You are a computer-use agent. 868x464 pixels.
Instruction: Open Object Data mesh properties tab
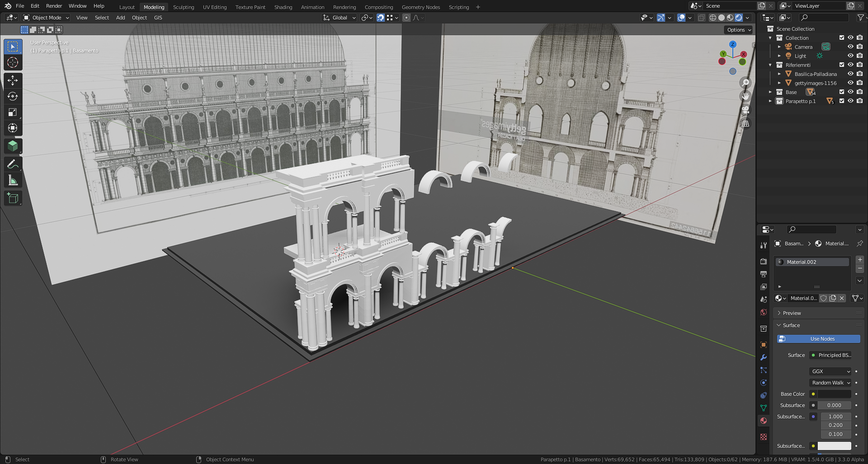764,408
